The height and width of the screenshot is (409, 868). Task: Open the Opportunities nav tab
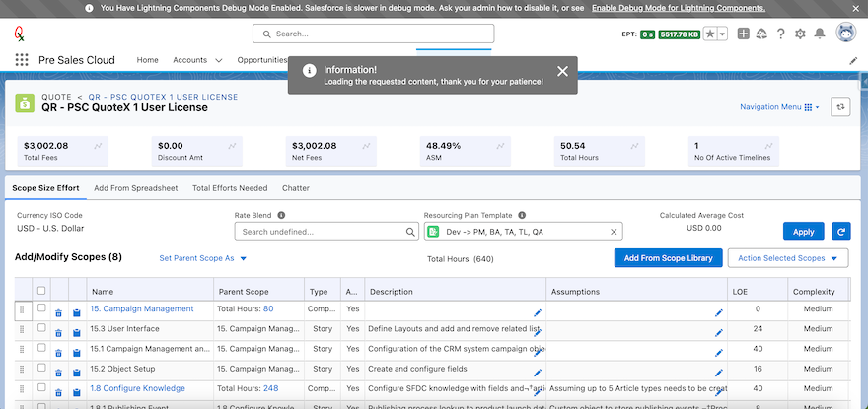(262, 60)
